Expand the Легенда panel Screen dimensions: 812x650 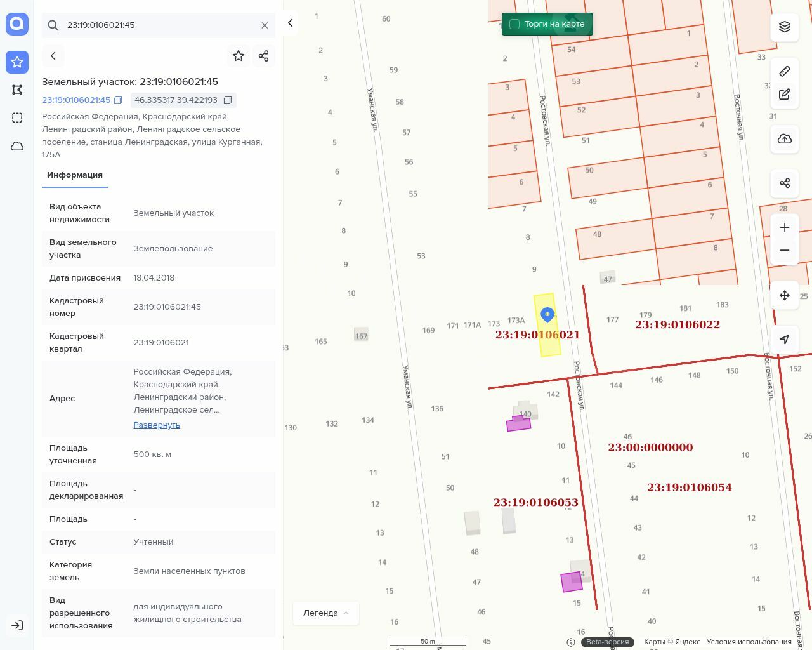[x=326, y=613]
